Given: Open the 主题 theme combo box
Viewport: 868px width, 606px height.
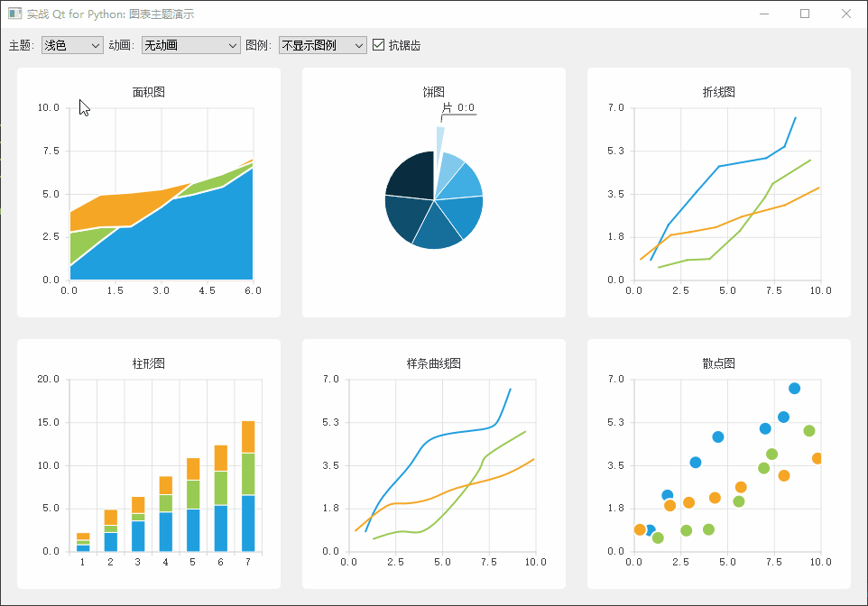Looking at the screenshot, I should [x=71, y=43].
